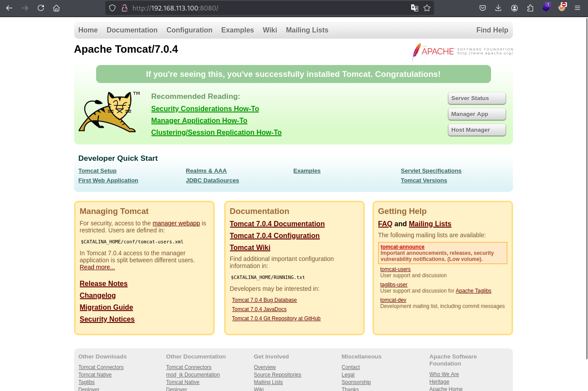Open the Realms & AAA link

tap(206, 170)
